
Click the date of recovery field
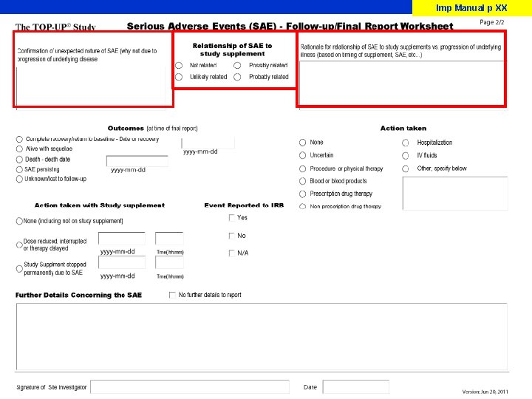point(208,143)
